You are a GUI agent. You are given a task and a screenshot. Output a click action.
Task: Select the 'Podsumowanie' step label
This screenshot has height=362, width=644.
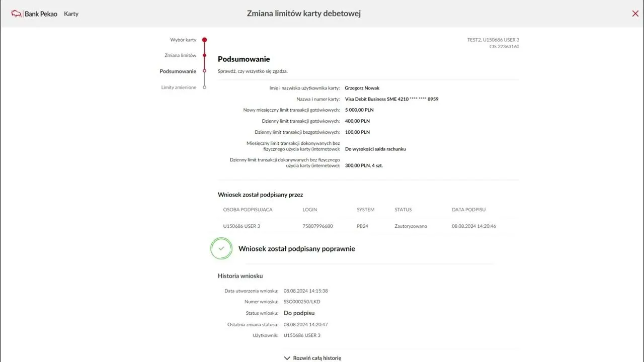coord(178,71)
